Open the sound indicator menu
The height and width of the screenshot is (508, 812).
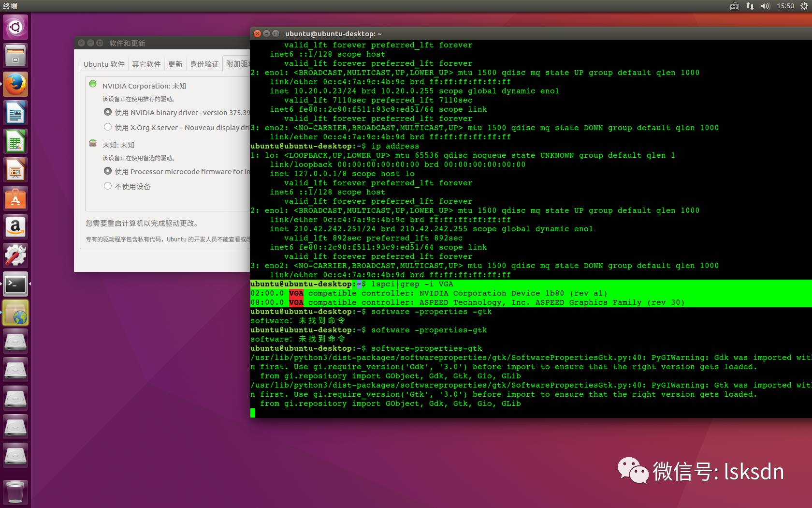(x=765, y=6)
